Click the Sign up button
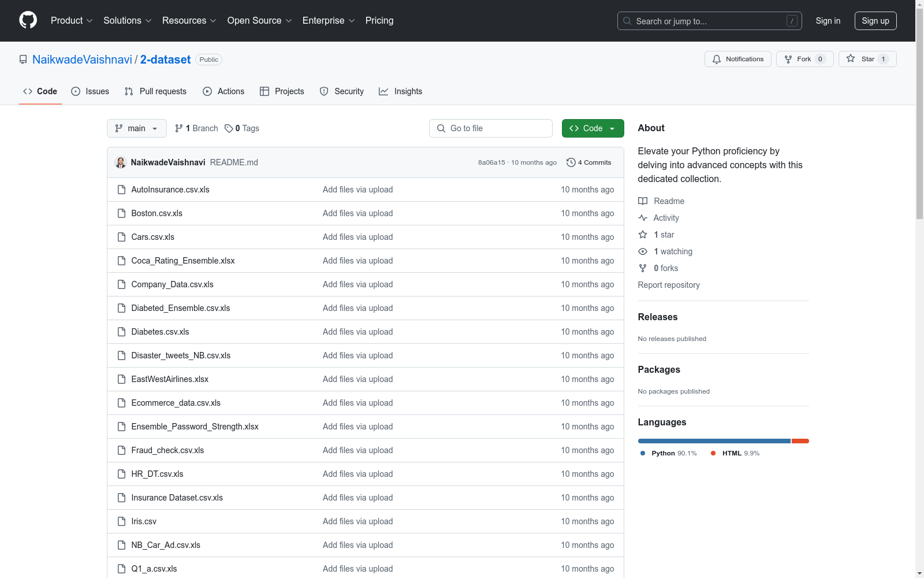The height and width of the screenshot is (578, 924). point(875,21)
